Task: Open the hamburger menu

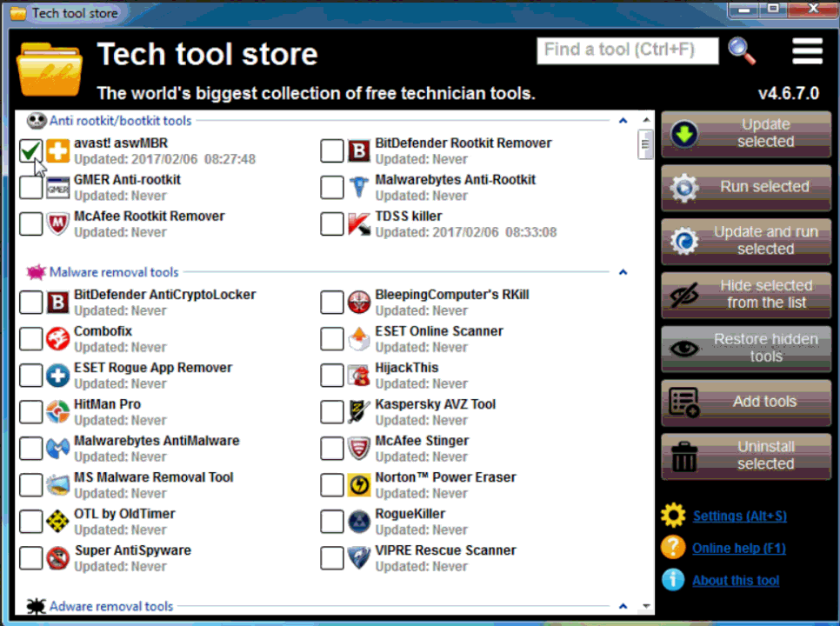Action: pyautogui.click(x=807, y=51)
